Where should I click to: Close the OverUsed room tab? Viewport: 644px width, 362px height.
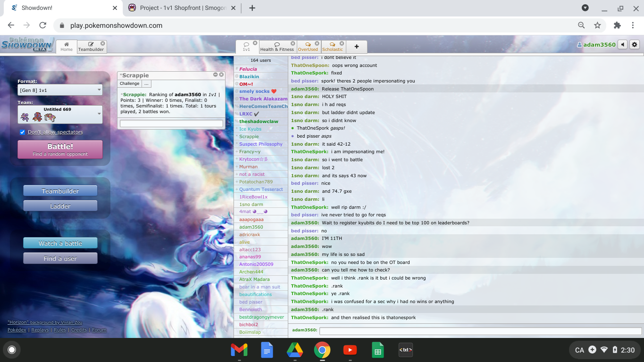coord(317,43)
